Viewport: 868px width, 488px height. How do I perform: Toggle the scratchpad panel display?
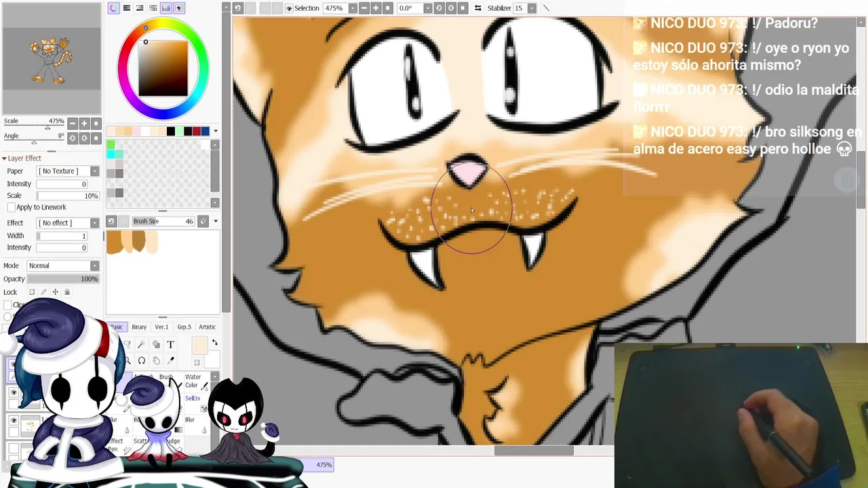[x=179, y=8]
